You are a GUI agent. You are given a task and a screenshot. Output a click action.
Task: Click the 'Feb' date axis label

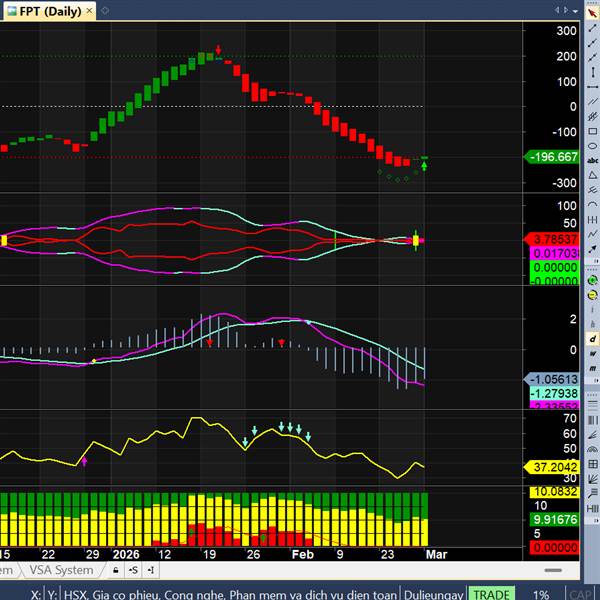tap(303, 554)
